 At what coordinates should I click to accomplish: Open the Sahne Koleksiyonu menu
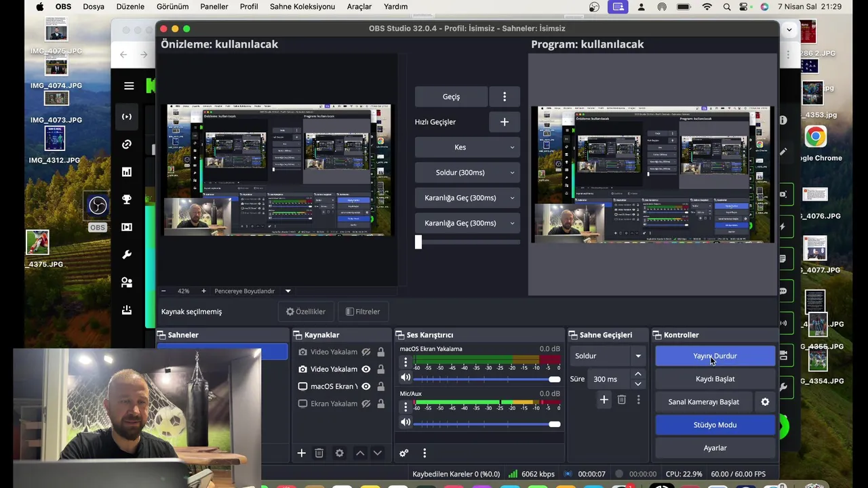[302, 7]
